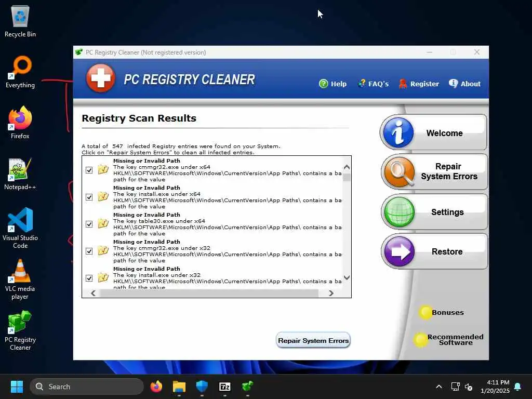Minimize the PC Registry Cleaner window
The width and height of the screenshot is (532, 399).
430,52
